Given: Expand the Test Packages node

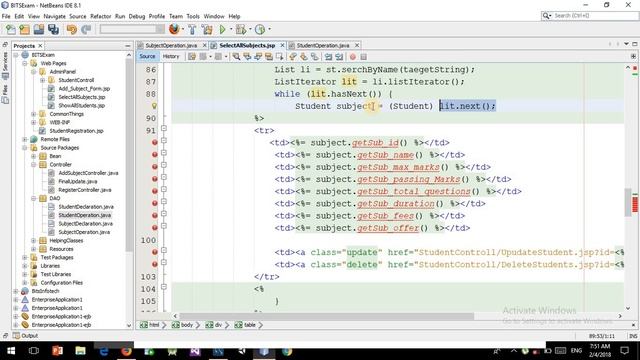Looking at the screenshot, I should tap(25, 258).
